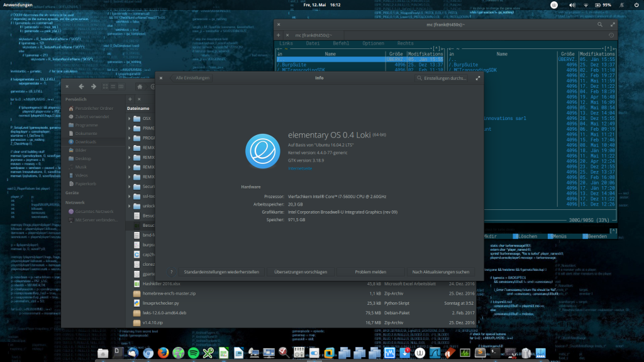The height and width of the screenshot is (362, 644).
Task: Switch Files to column view
Action: click(x=121, y=87)
